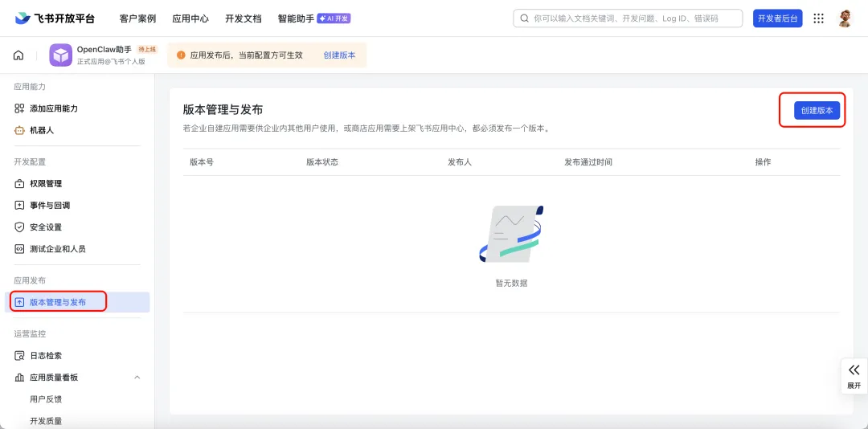Click the 日志检索 search-log icon
The width and height of the screenshot is (868, 429).
click(19, 355)
